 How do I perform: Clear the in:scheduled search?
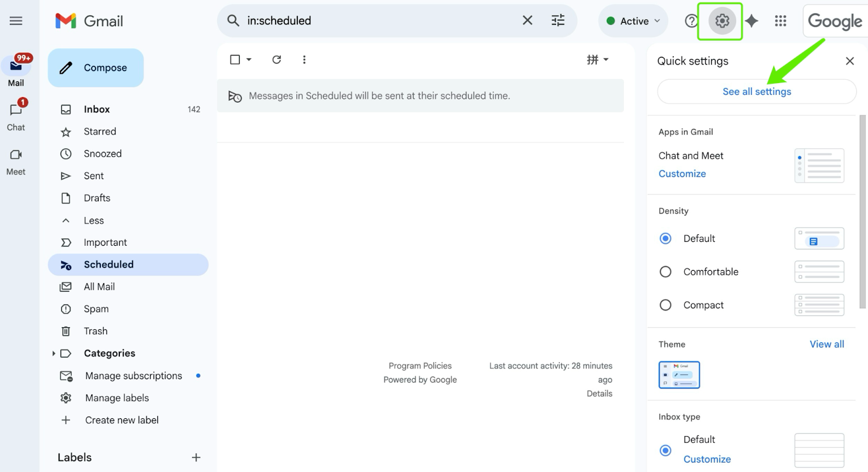click(x=527, y=21)
